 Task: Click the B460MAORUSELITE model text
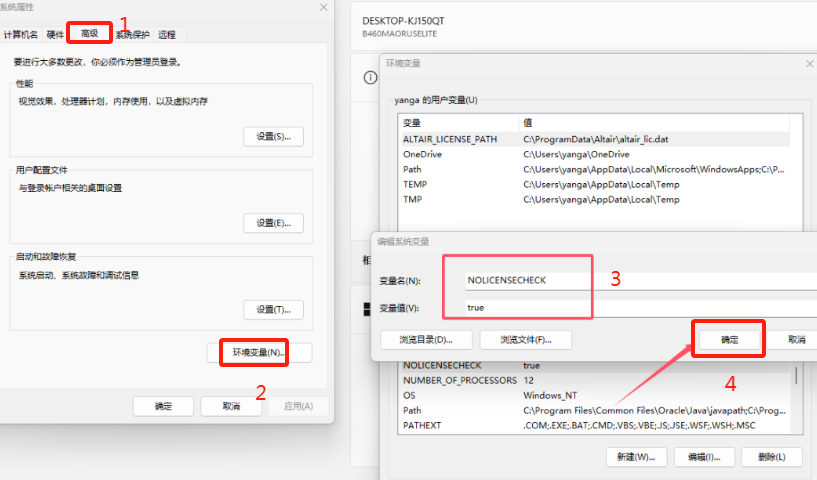[400, 34]
